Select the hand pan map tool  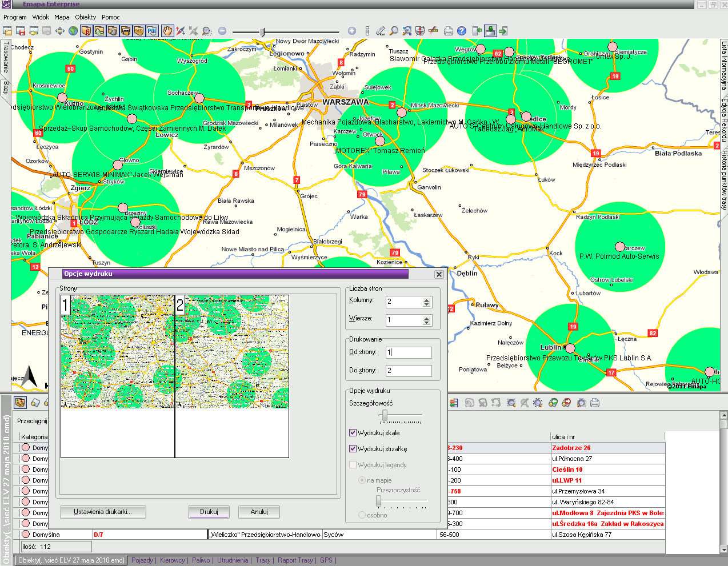(167, 31)
